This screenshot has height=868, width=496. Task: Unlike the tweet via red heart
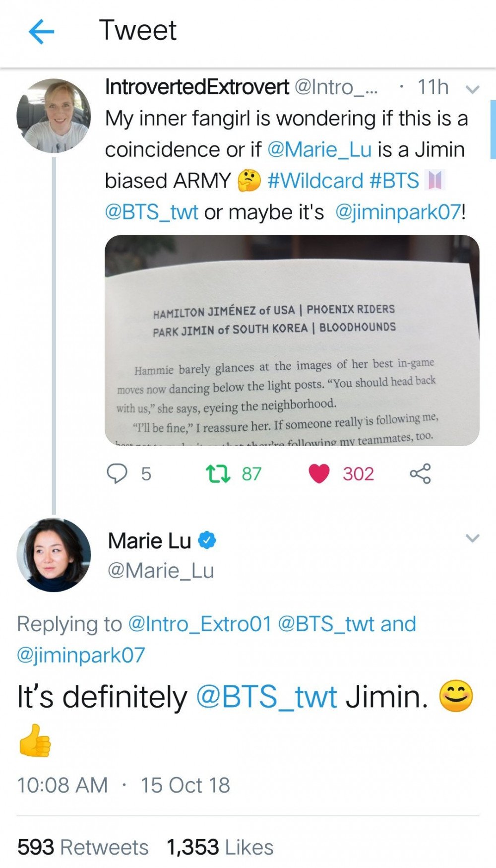coord(319,473)
